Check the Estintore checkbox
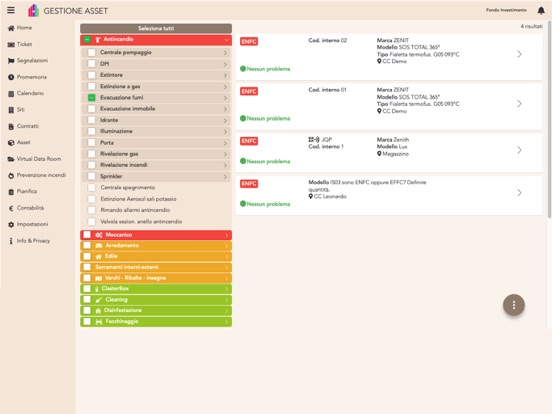Screen dimensions: 552x414 coord(92,75)
